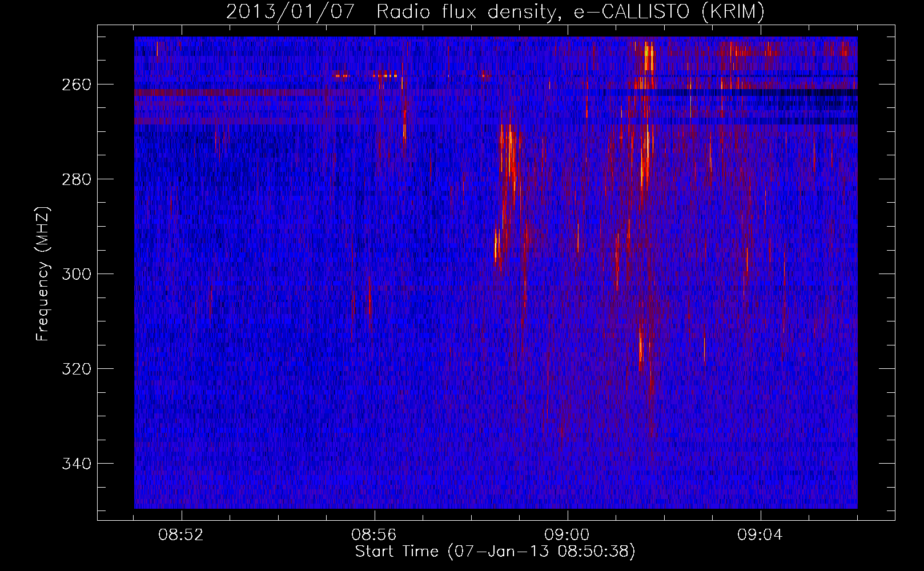The image size is (924, 571).
Task: Click the 08:56 time tick label
Action: click(x=374, y=535)
